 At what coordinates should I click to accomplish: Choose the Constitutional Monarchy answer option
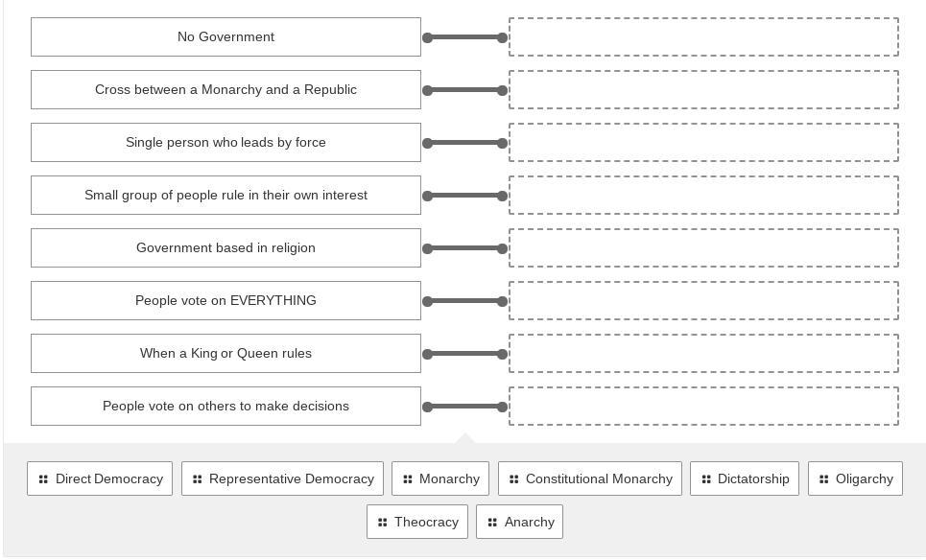(x=590, y=479)
